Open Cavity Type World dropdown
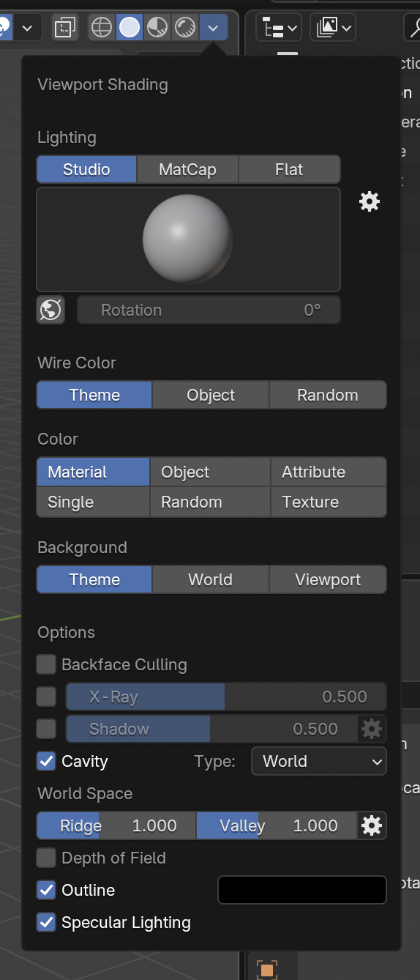 pyautogui.click(x=319, y=761)
